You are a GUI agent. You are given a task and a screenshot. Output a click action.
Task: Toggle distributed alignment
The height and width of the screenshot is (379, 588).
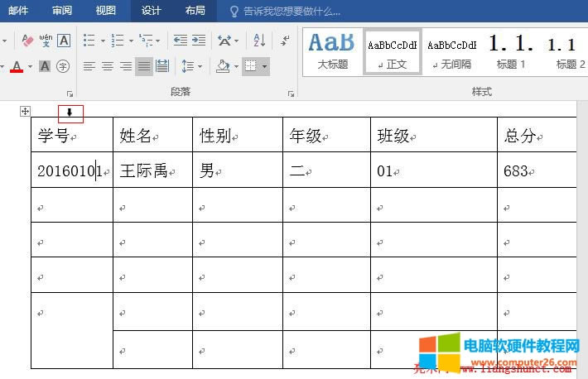pos(162,66)
